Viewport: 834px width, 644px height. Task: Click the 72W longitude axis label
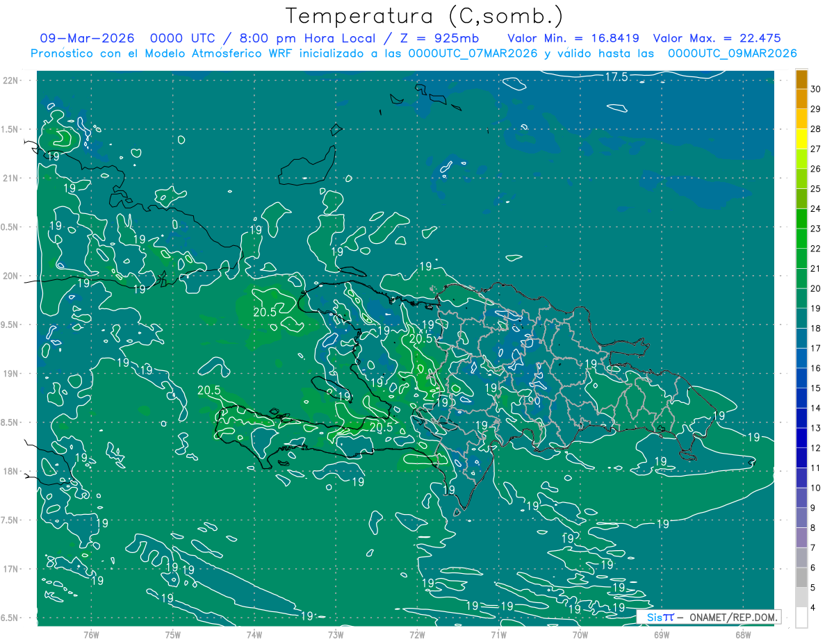[417, 634]
